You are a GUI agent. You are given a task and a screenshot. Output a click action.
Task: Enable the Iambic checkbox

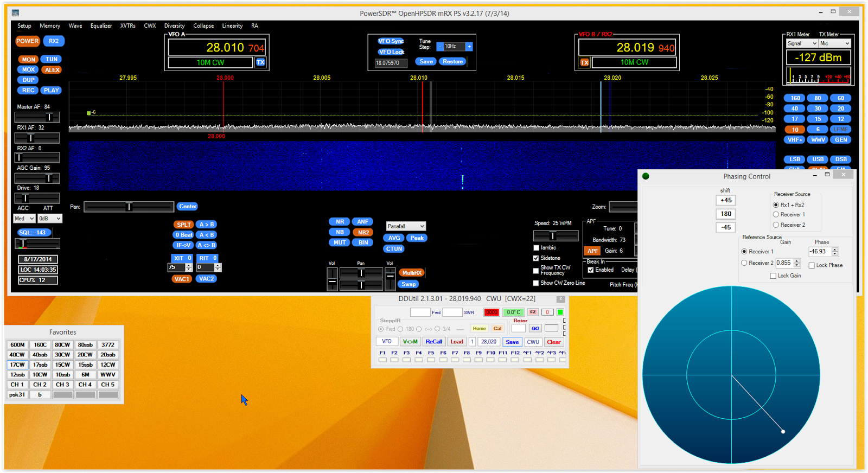point(536,248)
